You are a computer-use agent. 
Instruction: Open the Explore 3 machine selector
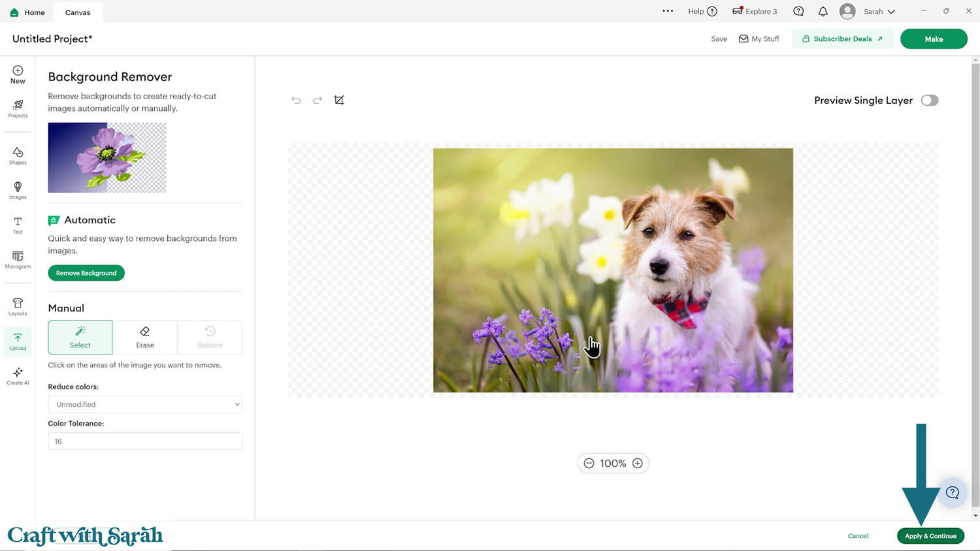click(755, 12)
